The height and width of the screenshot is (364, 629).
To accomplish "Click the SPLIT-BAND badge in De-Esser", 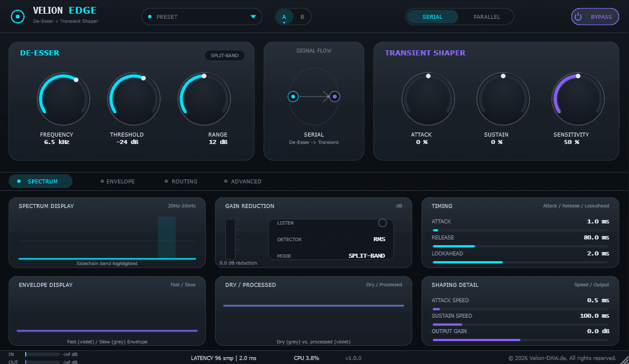I will tap(225, 55).
